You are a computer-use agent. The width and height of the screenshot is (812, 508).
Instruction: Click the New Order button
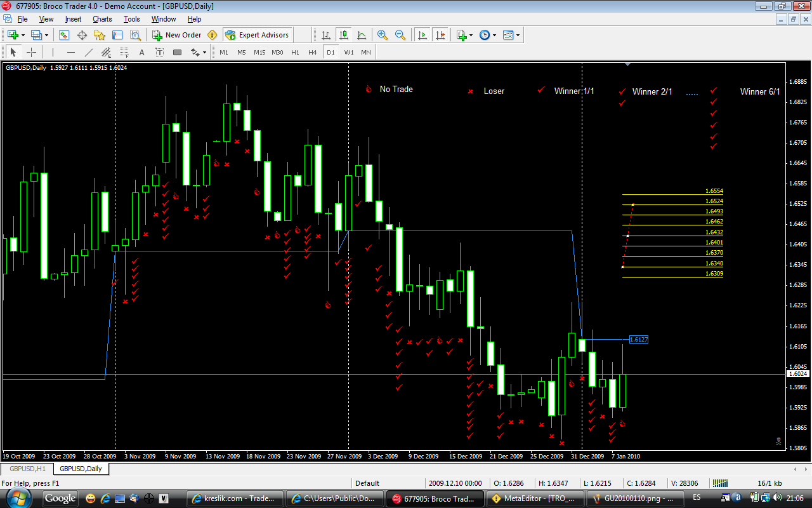[x=177, y=35]
